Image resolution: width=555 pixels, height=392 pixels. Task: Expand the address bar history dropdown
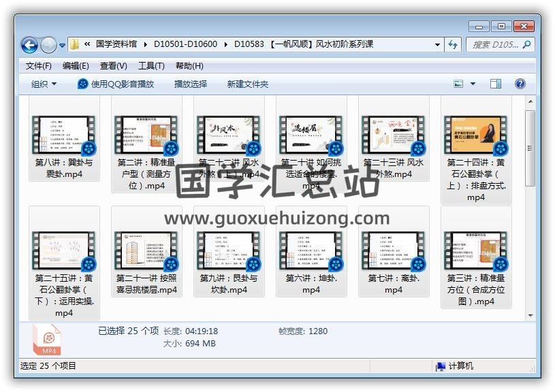[x=438, y=45]
